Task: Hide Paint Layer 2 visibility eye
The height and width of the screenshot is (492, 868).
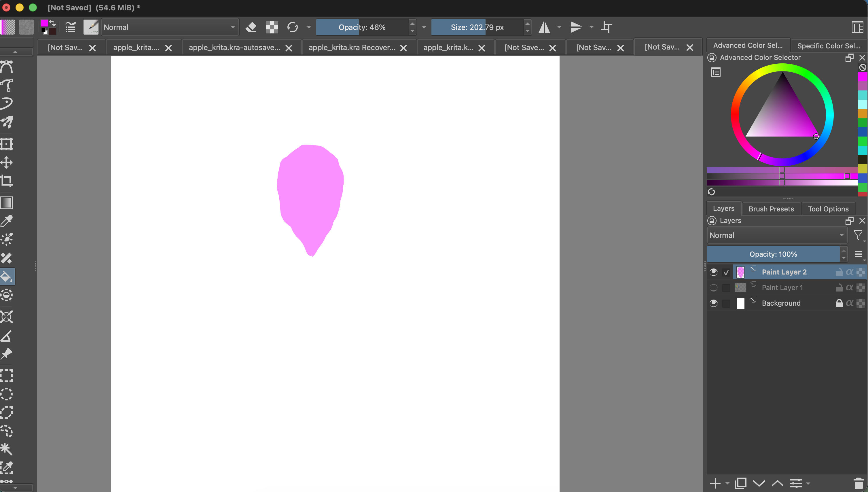Action: (713, 272)
